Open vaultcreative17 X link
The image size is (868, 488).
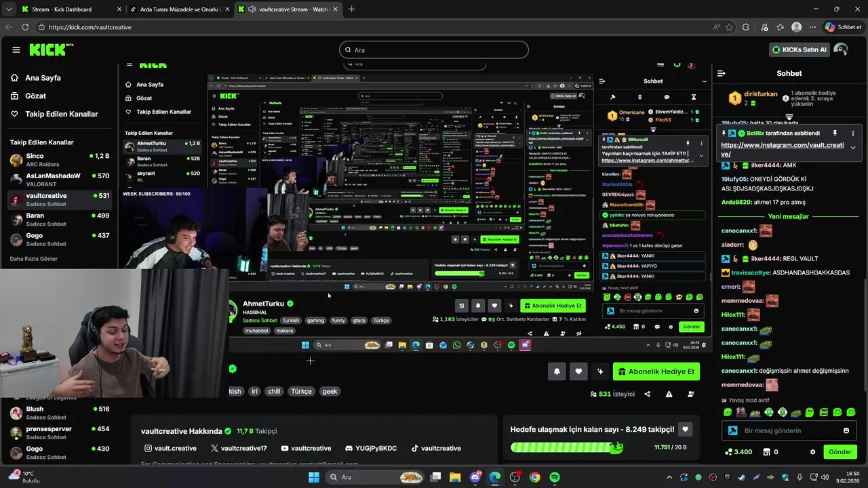coord(239,448)
